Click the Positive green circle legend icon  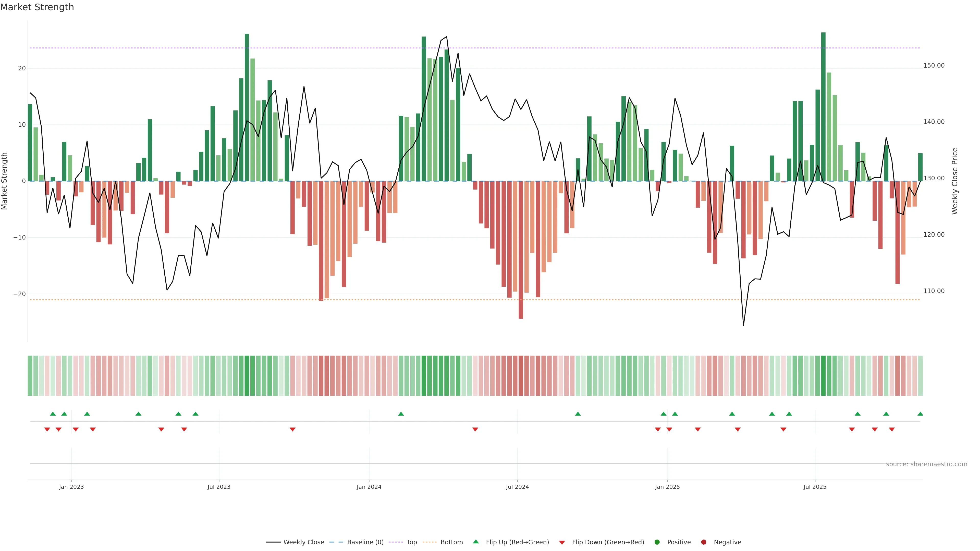pos(657,542)
